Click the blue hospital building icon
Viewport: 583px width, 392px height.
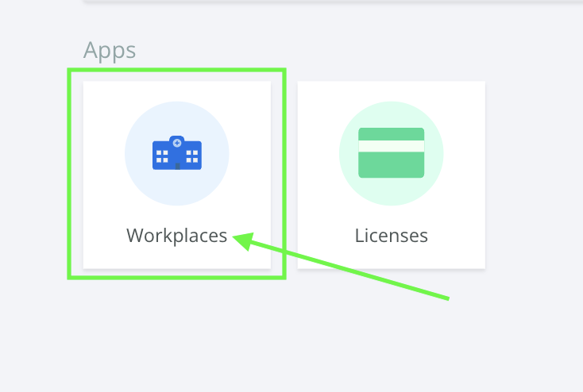[x=177, y=152]
